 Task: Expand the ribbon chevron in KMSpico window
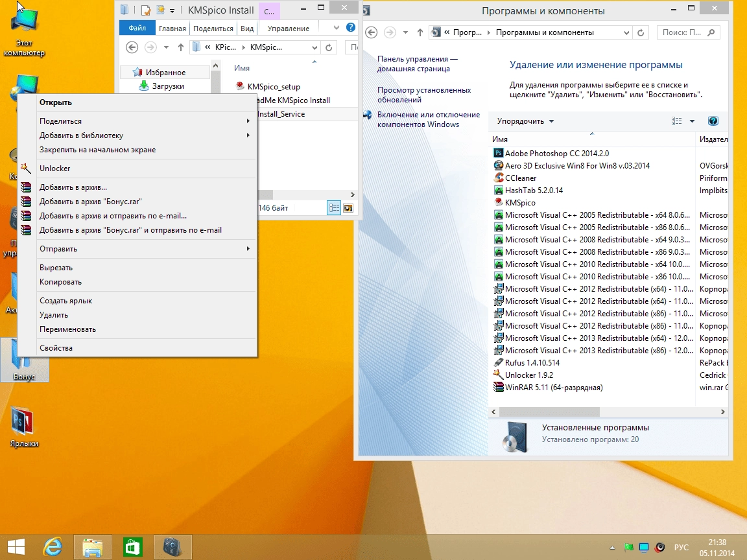(x=337, y=28)
